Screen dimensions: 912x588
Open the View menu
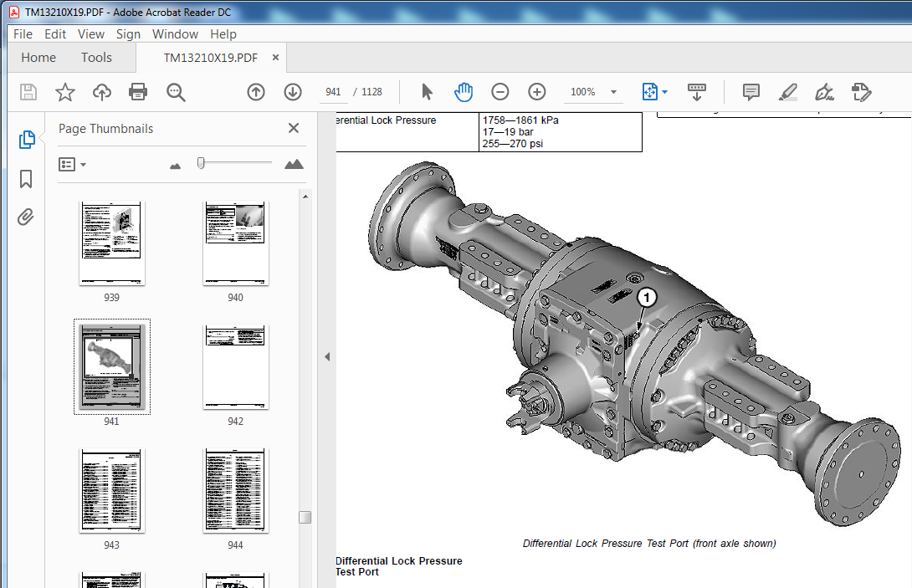coord(91,34)
